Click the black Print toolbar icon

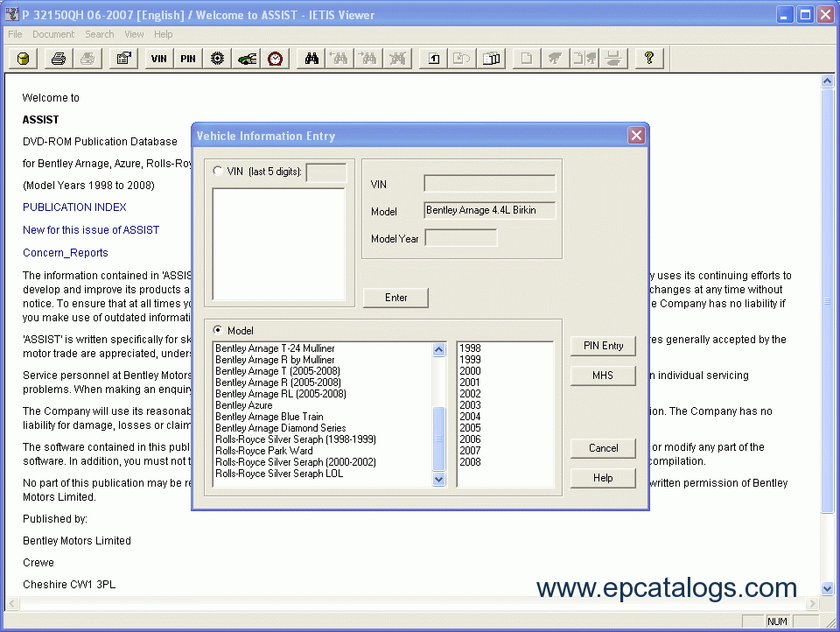click(59, 59)
